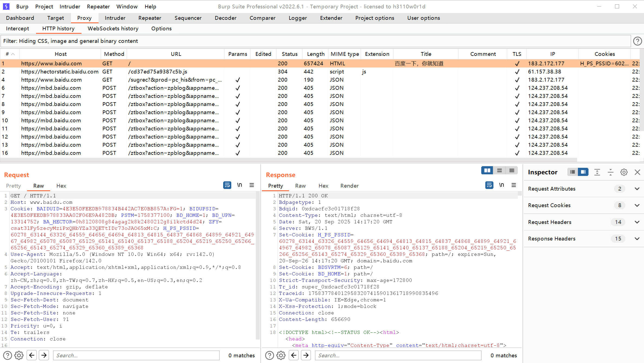Open Request search help icon
Screen dimensions: 644x363
[x=8, y=355]
